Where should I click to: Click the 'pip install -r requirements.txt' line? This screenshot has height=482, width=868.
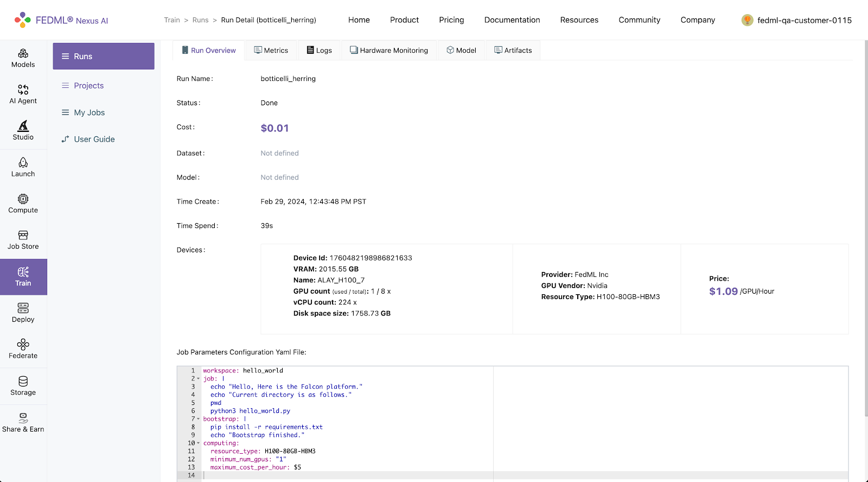(x=266, y=427)
